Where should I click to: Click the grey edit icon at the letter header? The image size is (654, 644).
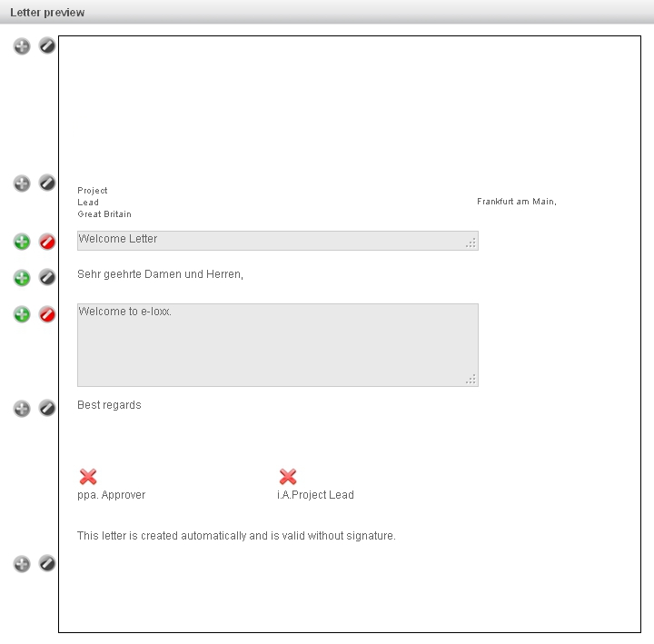(47, 45)
